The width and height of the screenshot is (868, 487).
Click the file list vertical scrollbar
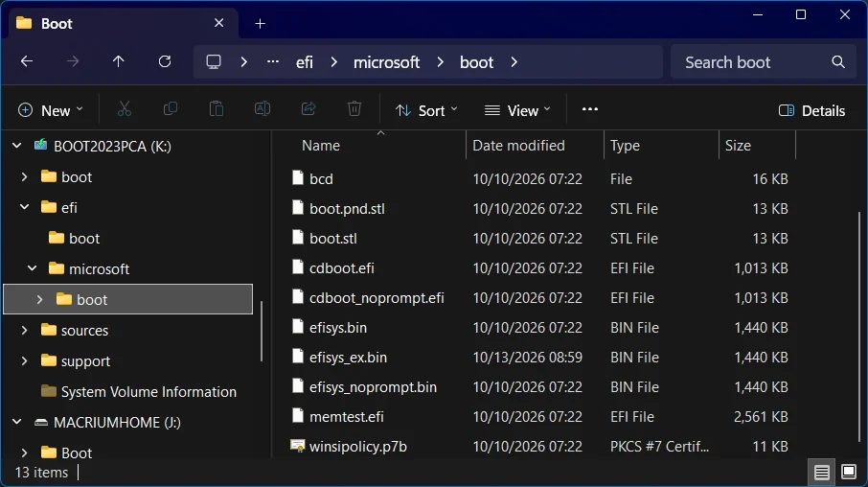859,326
